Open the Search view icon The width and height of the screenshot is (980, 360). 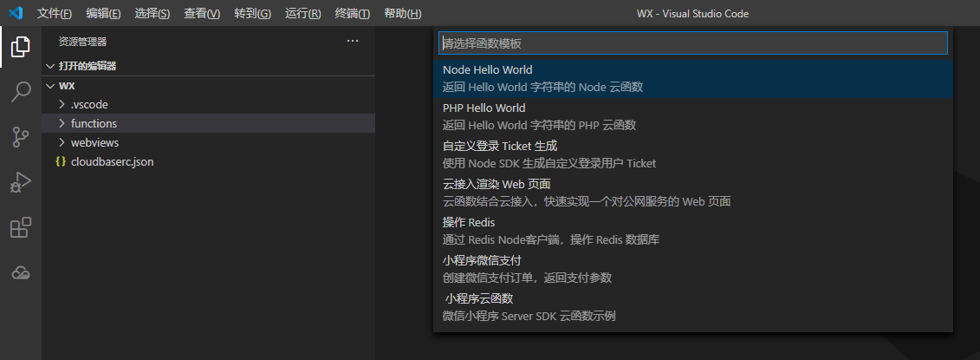pyautogui.click(x=21, y=91)
